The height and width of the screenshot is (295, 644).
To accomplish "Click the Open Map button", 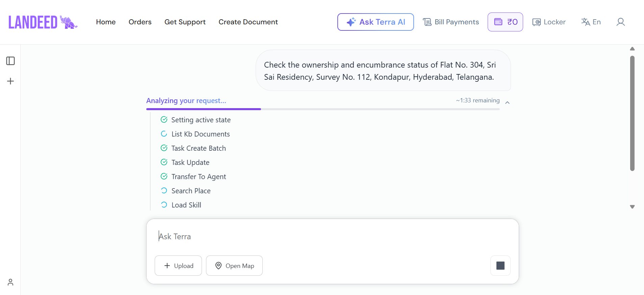I will pos(234,266).
